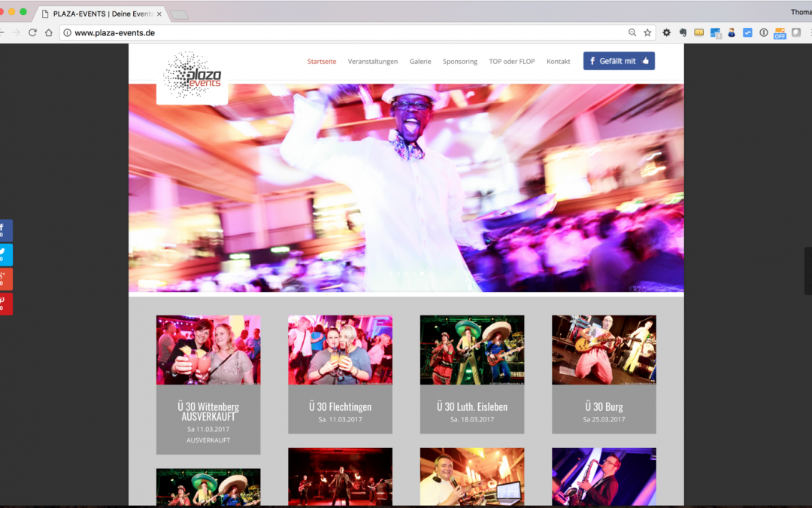Toggle the bookmark star in the address bar
Viewport: 812px width, 508px height.
tap(647, 32)
